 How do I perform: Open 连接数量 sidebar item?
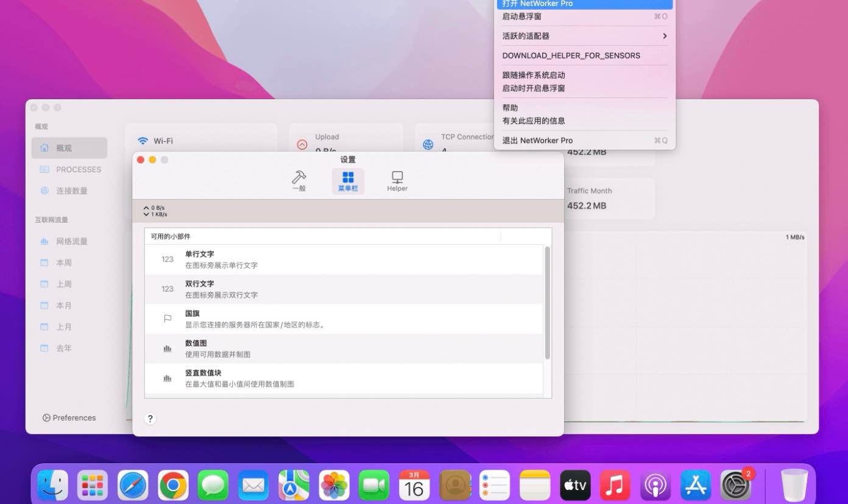click(x=71, y=191)
